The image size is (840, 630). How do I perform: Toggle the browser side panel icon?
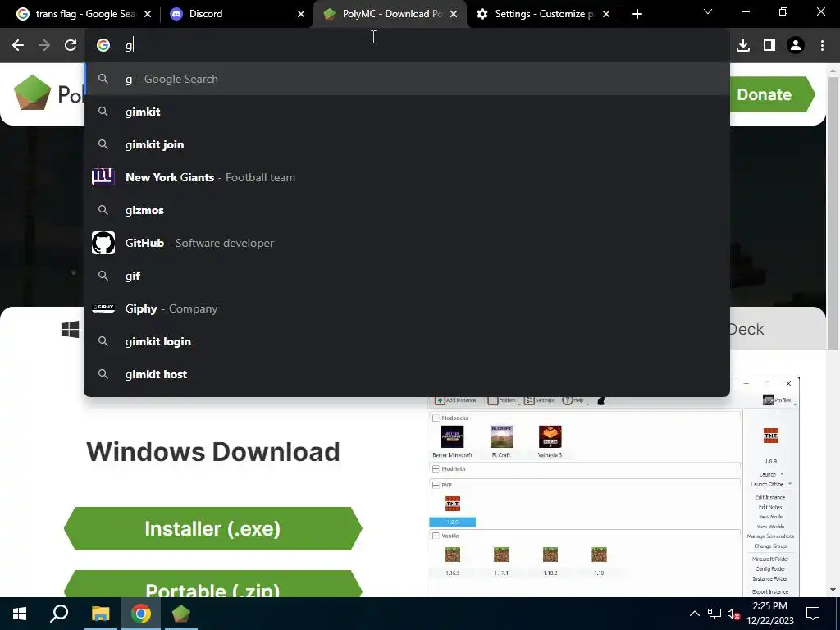point(769,46)
